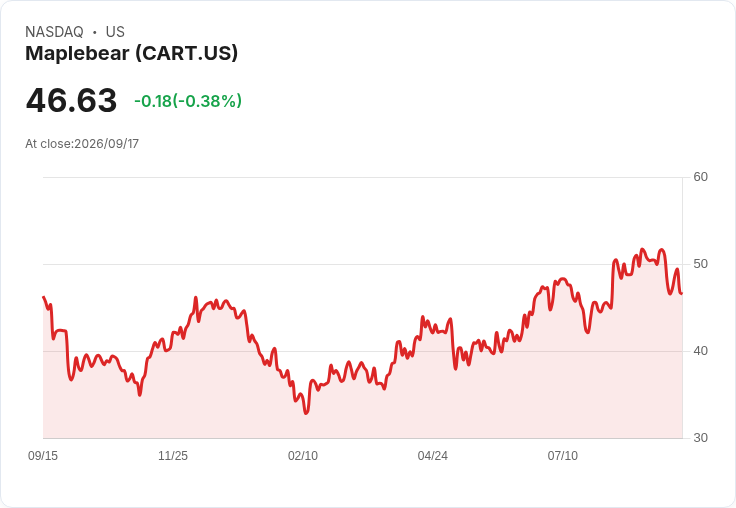
Task: Click the 07/10 date axis label
Action: click(563, 455)
